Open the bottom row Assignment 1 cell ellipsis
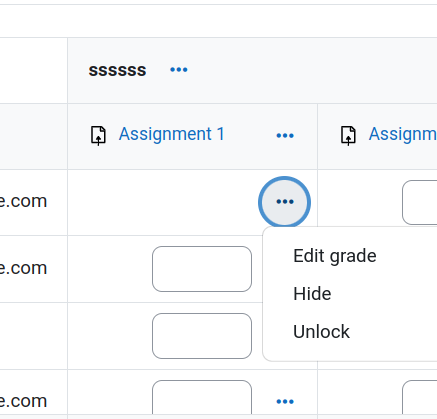 pyautogui.click(x=285, y=401)
